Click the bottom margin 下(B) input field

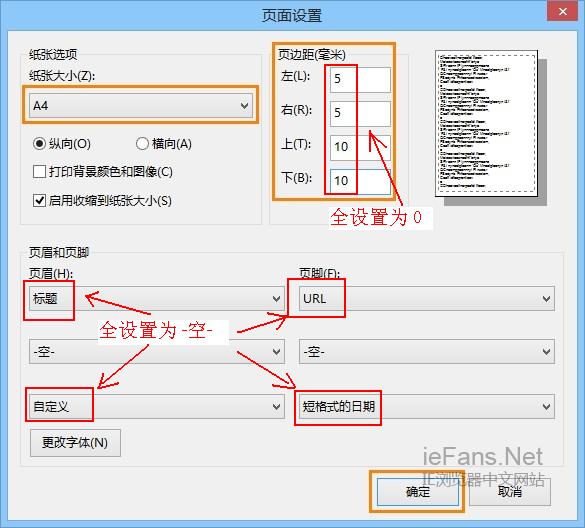[360, 182]
